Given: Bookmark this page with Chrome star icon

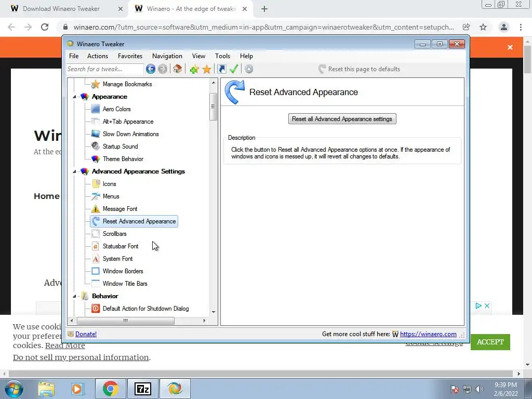Looking at the screenshot, I should (x=483, y=27).
